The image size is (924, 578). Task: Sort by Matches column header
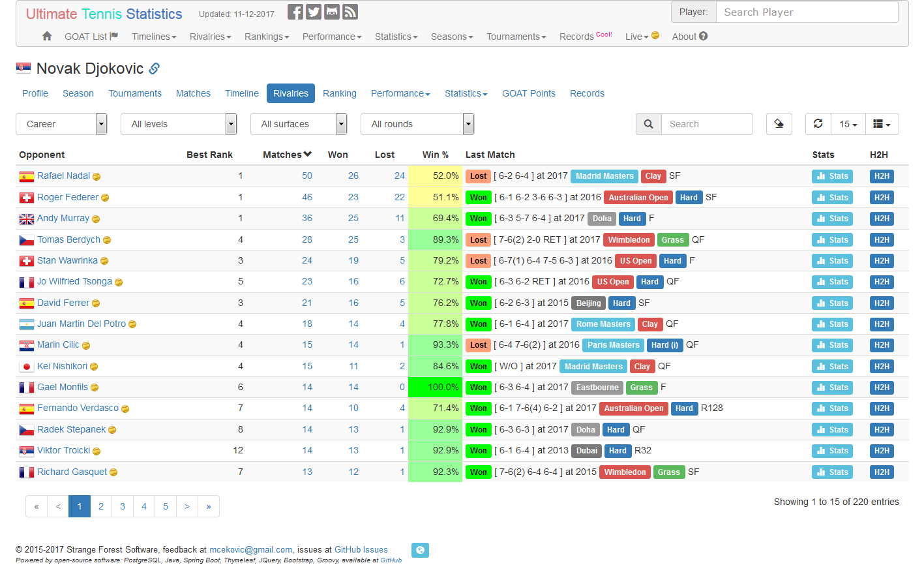tap(287, 155)
